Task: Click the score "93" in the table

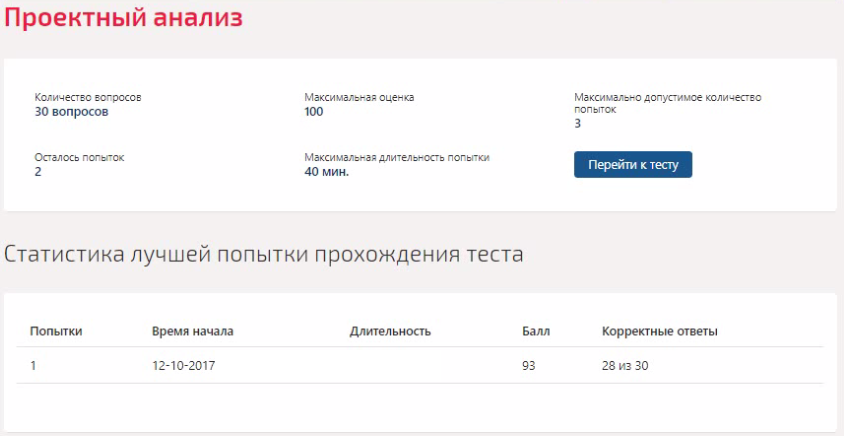Action: [x=529, y=366]
